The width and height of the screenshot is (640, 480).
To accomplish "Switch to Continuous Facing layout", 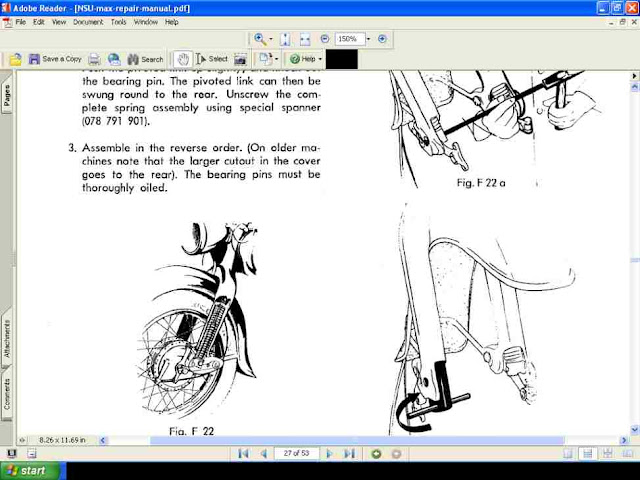I will (608, 453).
